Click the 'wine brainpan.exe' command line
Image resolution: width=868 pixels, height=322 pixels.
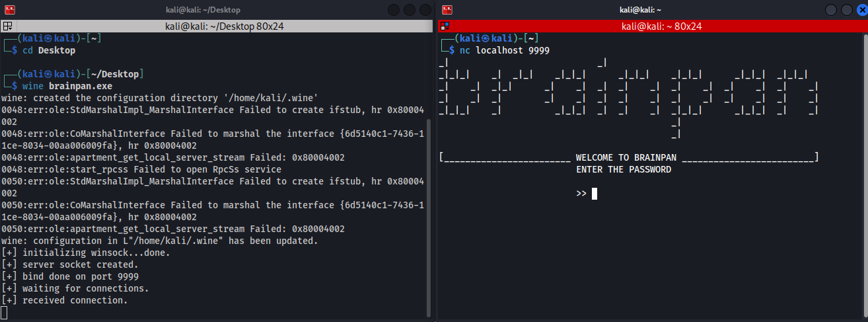tap(67, 86)
